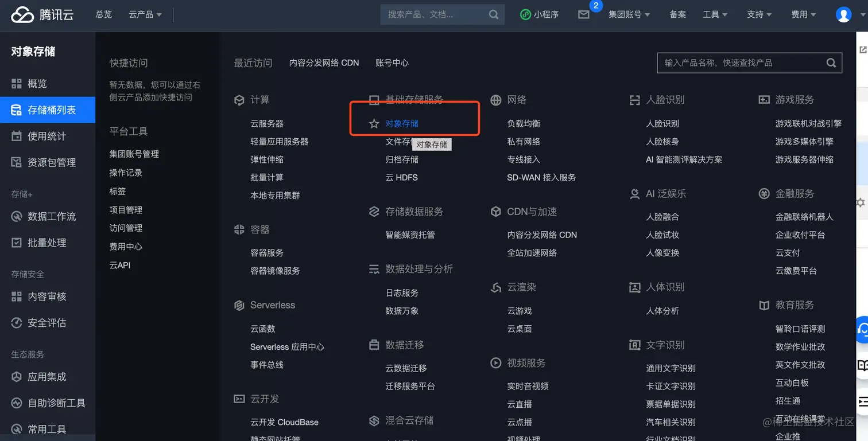This screenshot has height=441, width=868.
Task: Click the search magnifier in top bar
Action: 494,15
